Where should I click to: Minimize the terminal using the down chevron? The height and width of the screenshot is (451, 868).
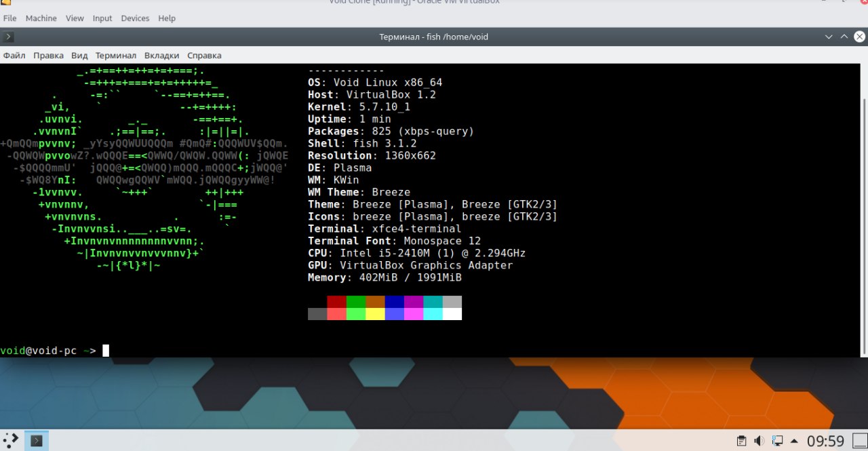829,37
